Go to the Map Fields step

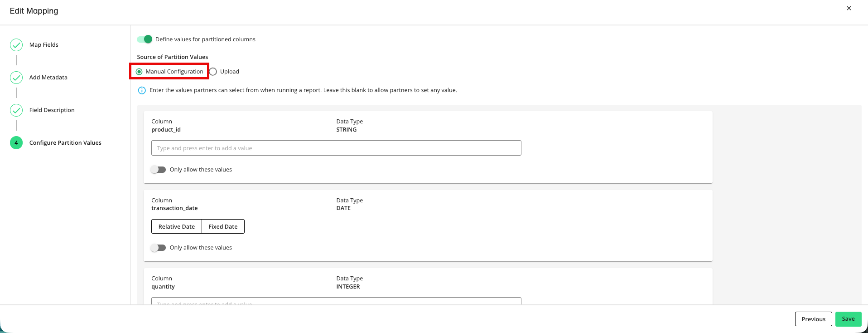[44, 45]
